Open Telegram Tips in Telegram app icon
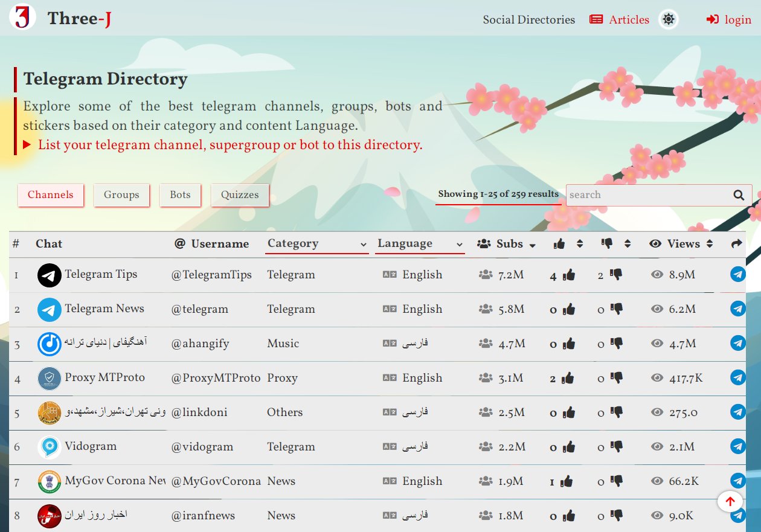This screenshot has height=532, width=761. click(x=737, y=274)
